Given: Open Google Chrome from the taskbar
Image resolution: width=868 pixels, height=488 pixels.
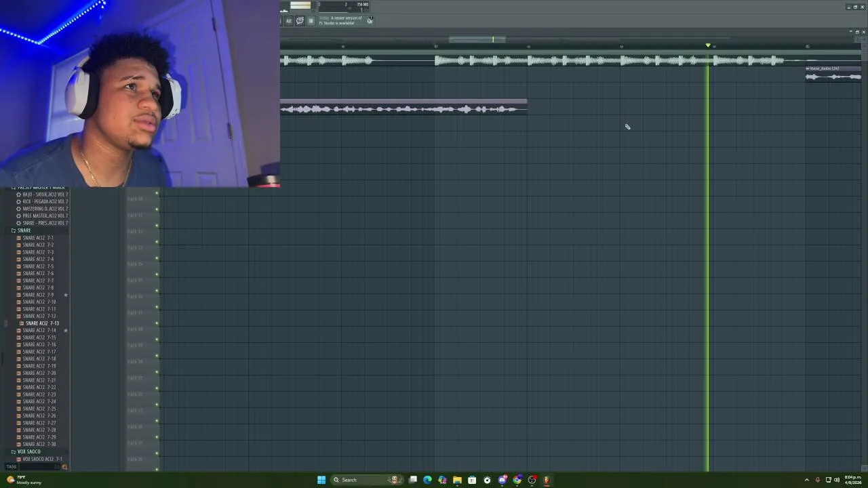Looking at the screenshot, I should click(517, 480).
